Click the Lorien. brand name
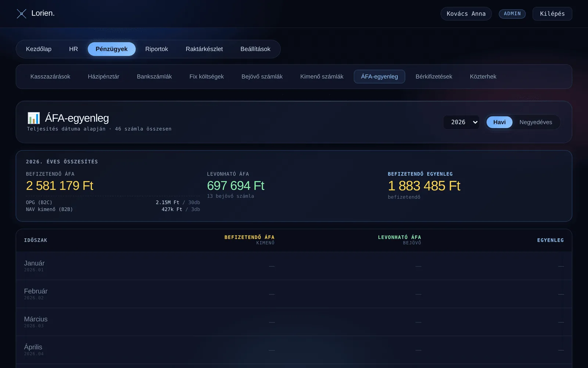 pyautogui.click(x=43, y=13)
